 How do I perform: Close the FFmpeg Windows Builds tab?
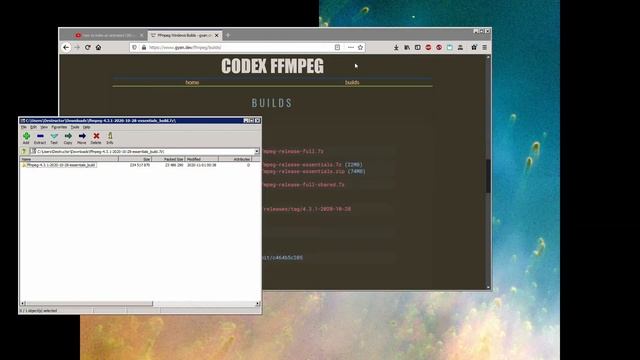point(217,36)
